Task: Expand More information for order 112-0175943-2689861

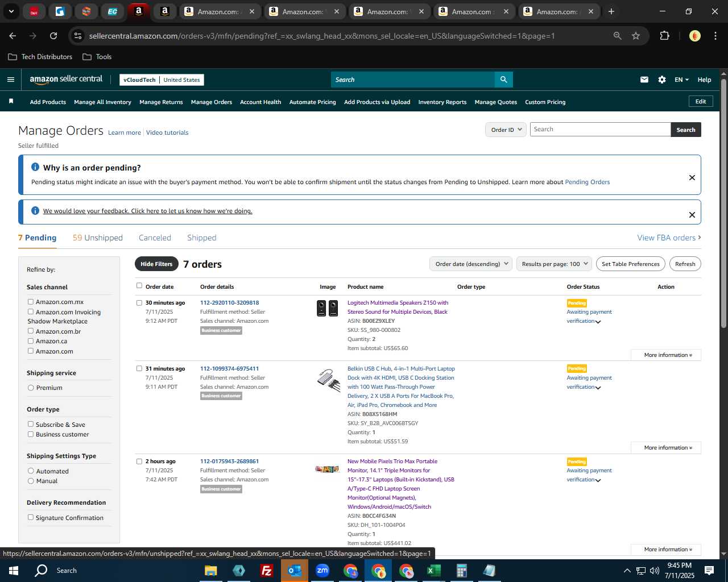Action: coord(666,549)
